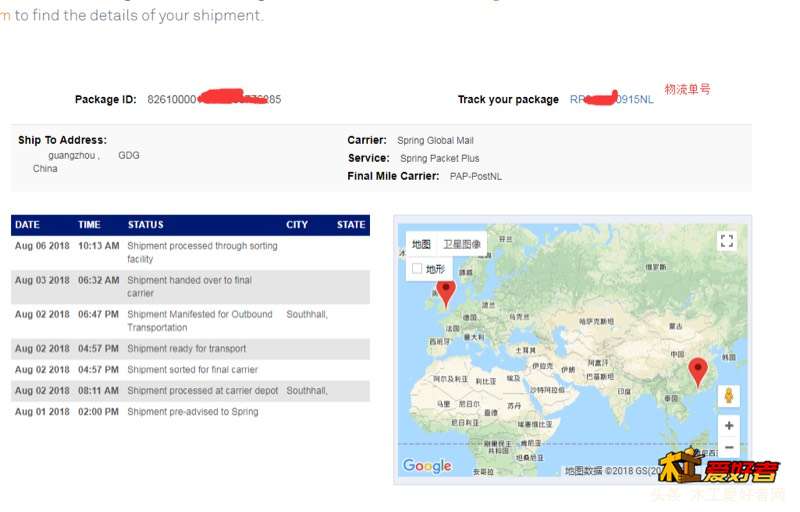Click the red map pin over England
This screenshot has width=800, height=512.
(x=446, y=293)
